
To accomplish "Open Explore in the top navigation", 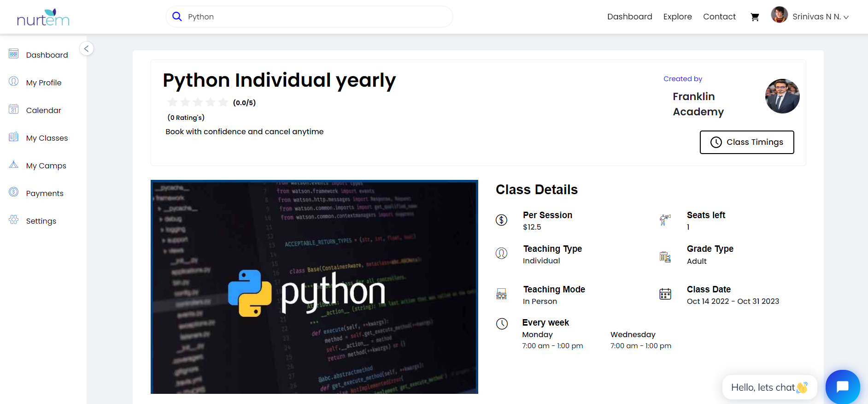I will (x=677, y=17).
